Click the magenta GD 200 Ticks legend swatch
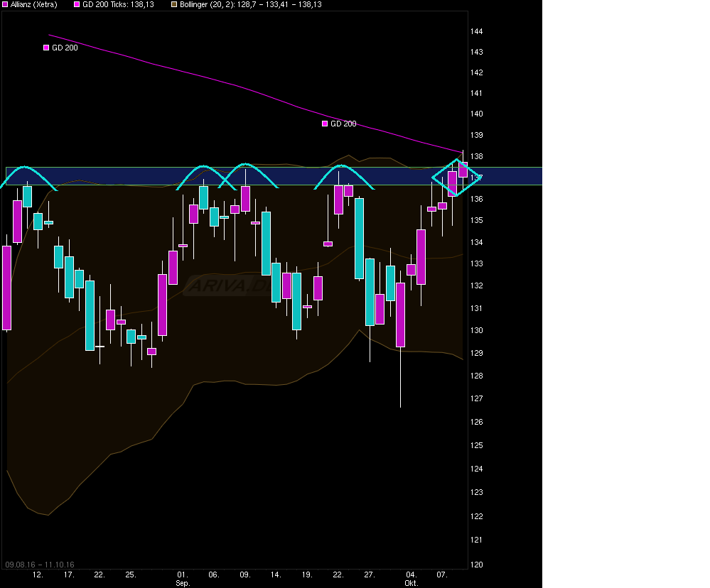The height and width of the screenshot is (588, 710). pyautogui.click(x=77, y=4)
